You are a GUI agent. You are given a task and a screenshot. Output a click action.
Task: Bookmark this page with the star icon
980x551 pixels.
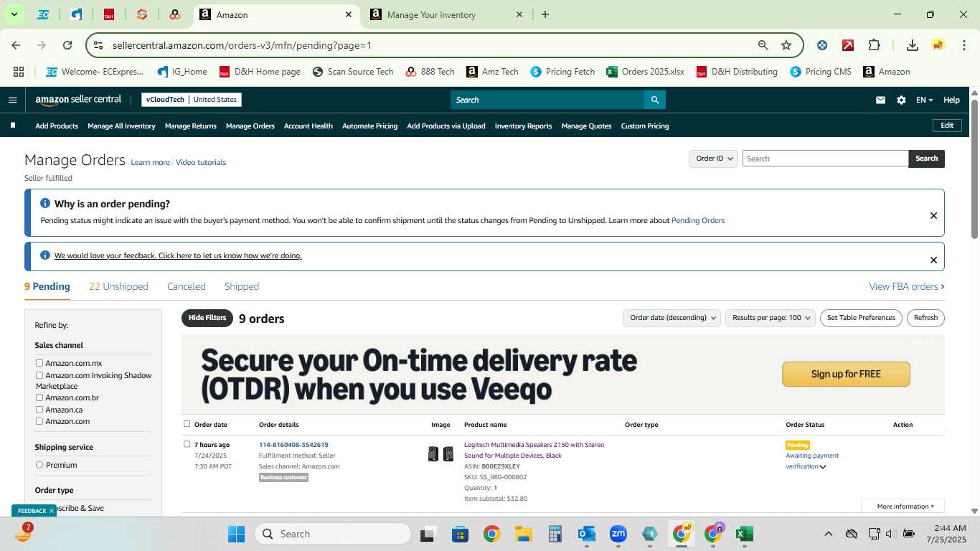tap(786, 45)
